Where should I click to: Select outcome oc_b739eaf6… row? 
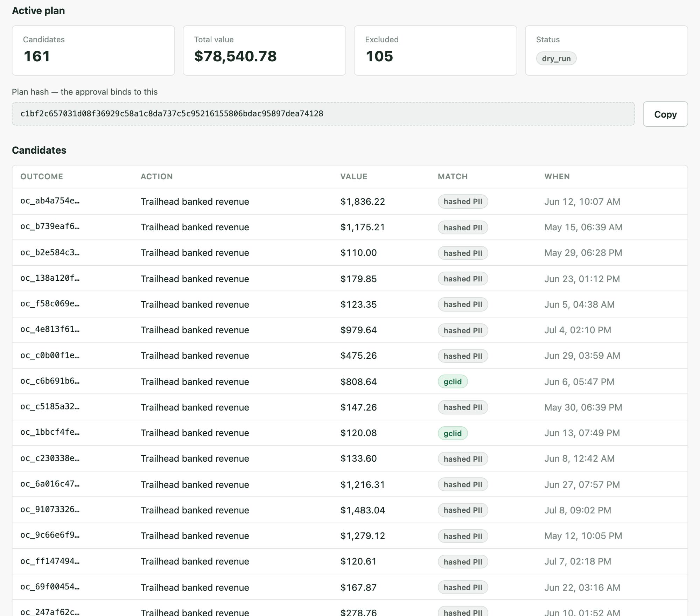click(350, 227)
